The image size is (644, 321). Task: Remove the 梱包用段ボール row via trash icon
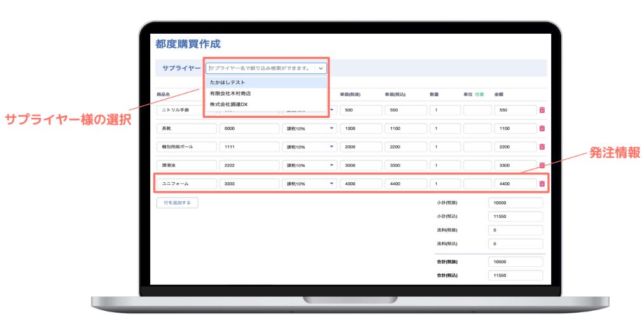point(542,146)
